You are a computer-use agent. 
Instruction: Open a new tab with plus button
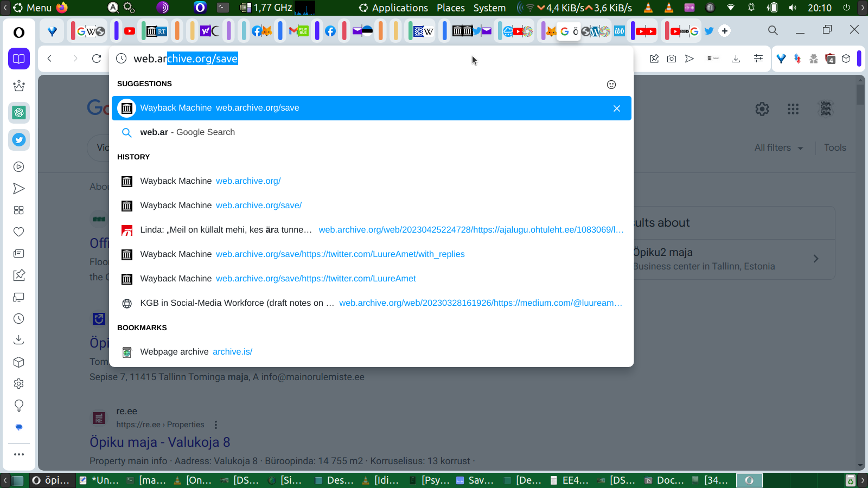point(725,31)
